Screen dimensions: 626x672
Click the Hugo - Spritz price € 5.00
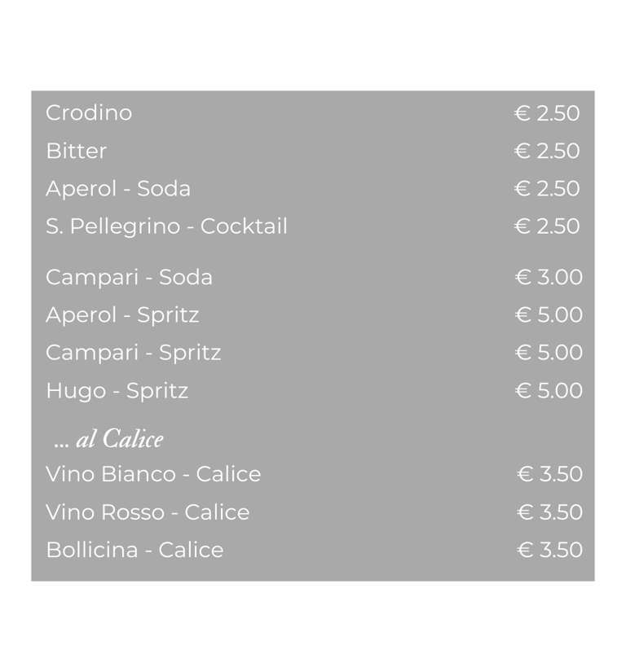[x=549, y=391]
